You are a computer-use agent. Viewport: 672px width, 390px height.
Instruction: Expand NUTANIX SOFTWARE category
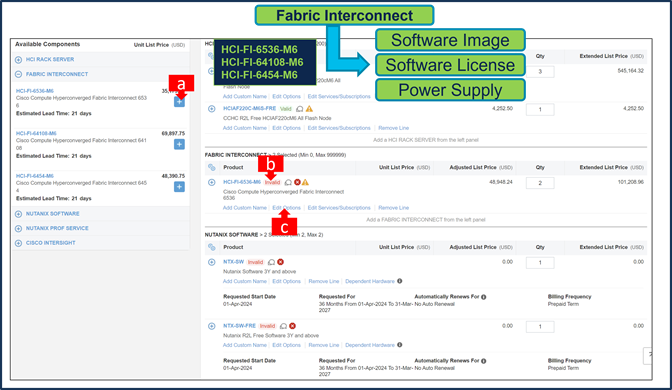tap(18, 214)
